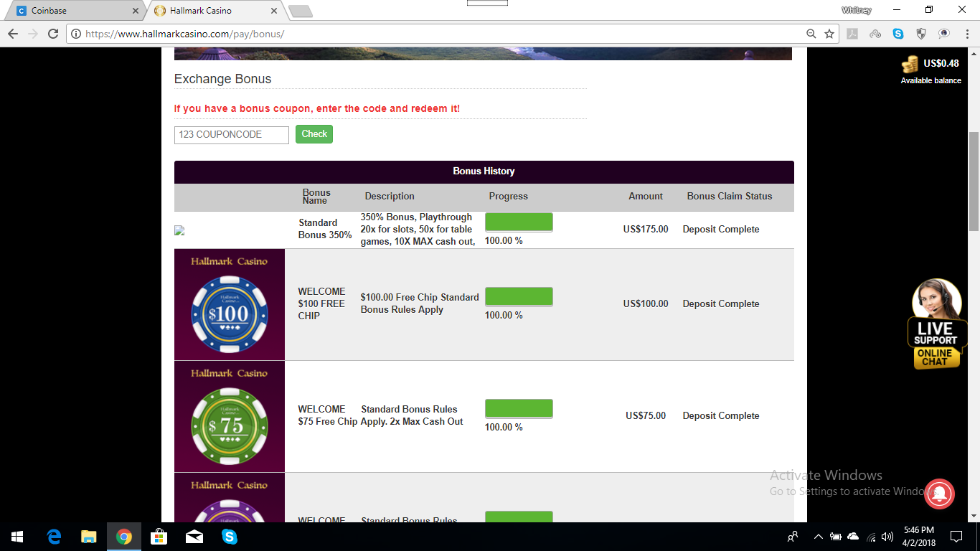Click the zoom magnifier in address bar
This screenshot has width=980, height=551.
click(x=811, y=34)
